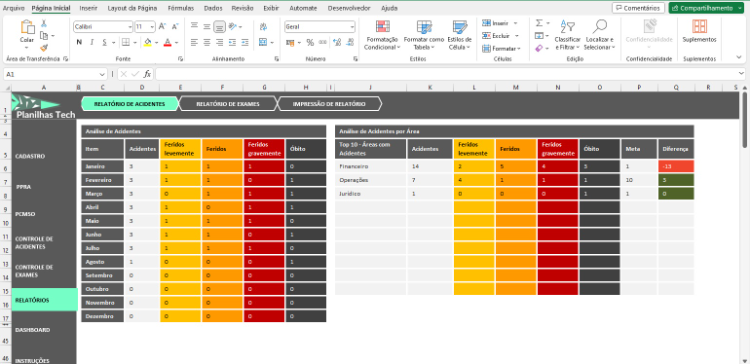750x364 pixels.
Task: Decrease font size with small A icon
Action: coord(175,27)
